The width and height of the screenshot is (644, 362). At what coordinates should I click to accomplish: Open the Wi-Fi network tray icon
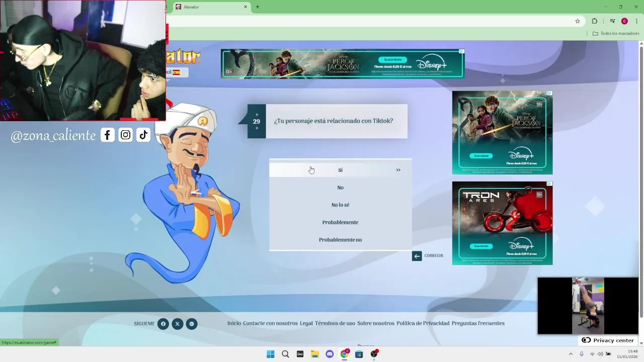592,354
